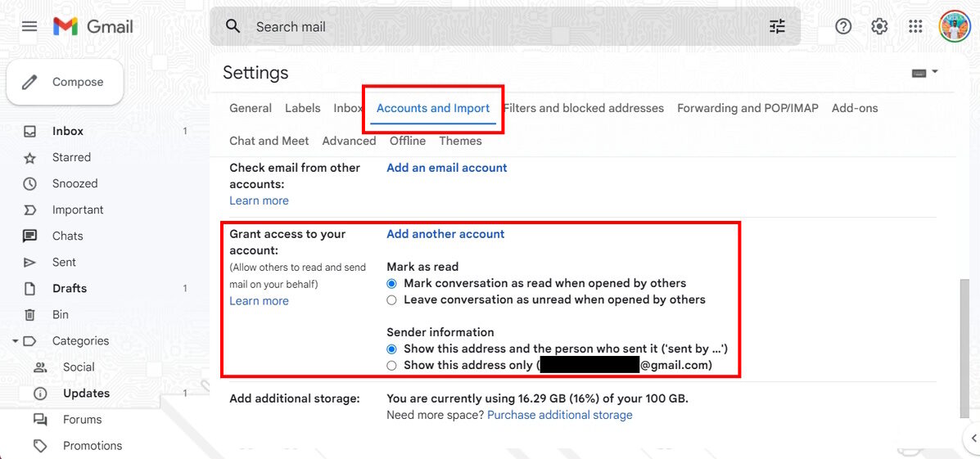Choose Show this address only option
The image size is (980, 459).
[392, 366]
